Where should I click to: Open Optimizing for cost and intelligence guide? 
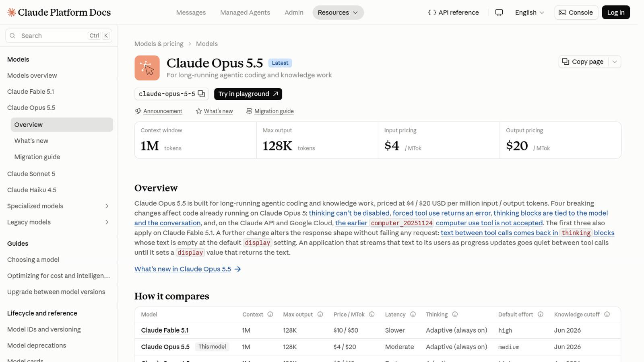click(58, 276)
